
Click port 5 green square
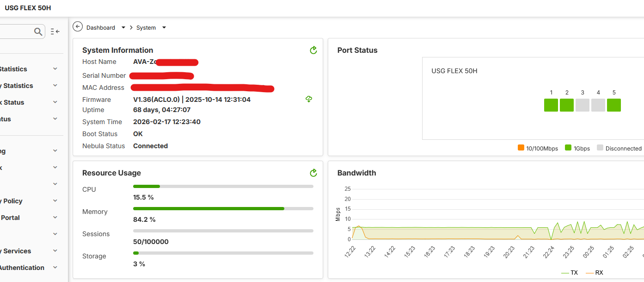click(x=614, y=105)
